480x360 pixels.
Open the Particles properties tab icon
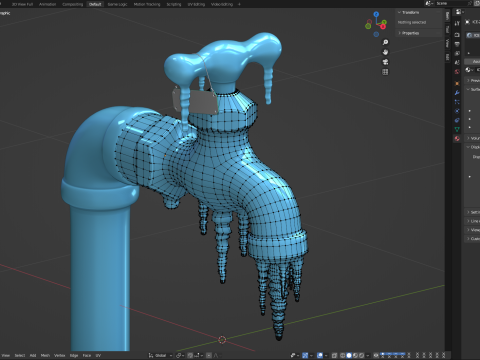tap(457, 102)
